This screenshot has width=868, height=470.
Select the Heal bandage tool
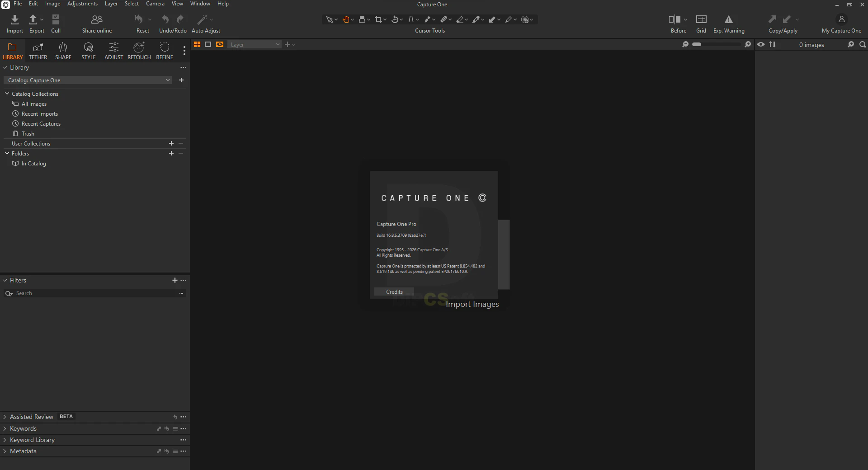point(444,19)
